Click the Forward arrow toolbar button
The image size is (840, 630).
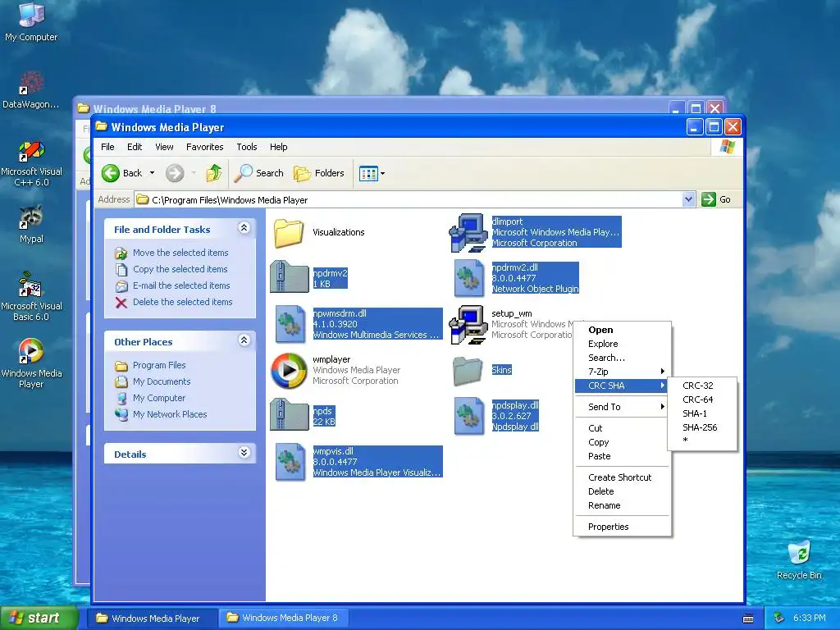pos(175,173)
